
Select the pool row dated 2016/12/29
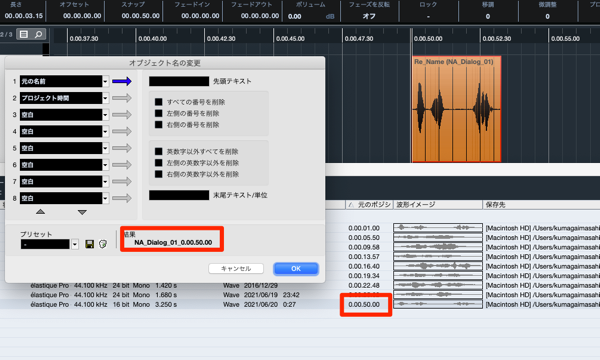300,285
